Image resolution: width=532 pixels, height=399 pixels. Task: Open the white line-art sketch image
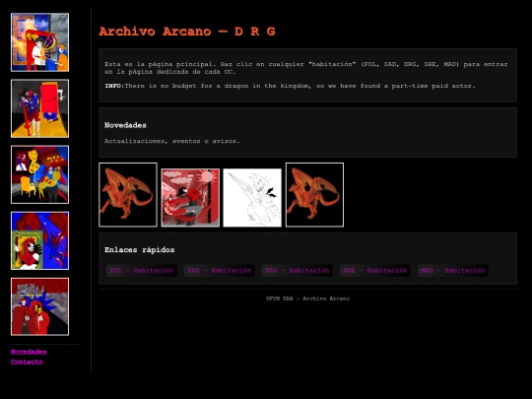click(x=252, y=197)
